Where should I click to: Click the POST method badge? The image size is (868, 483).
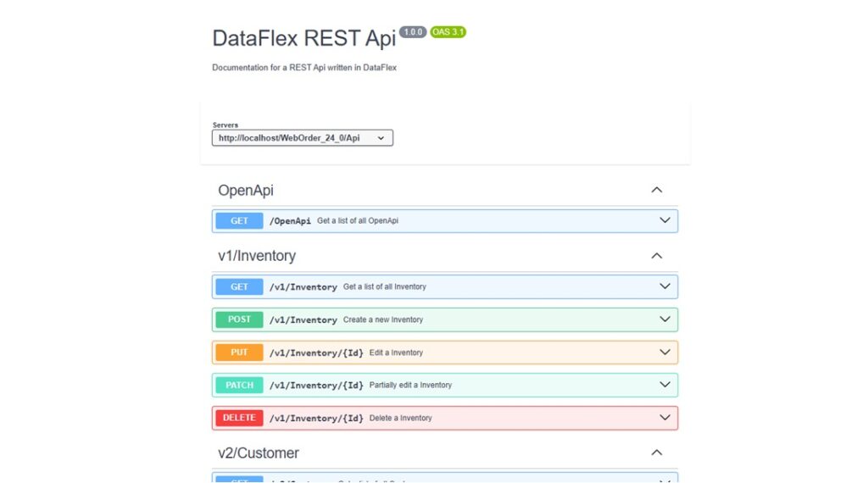click(240, 319)
